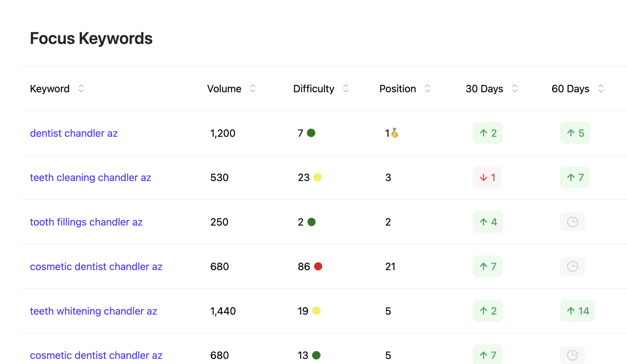Open teeth whitening chandler az link
This screenshot has width=627, height=364.
tap(93, 311)
